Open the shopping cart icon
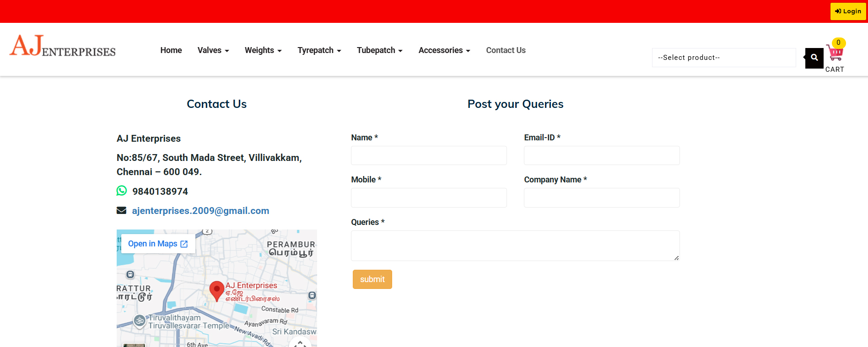868x347 pixels. (x=835, y=53)
